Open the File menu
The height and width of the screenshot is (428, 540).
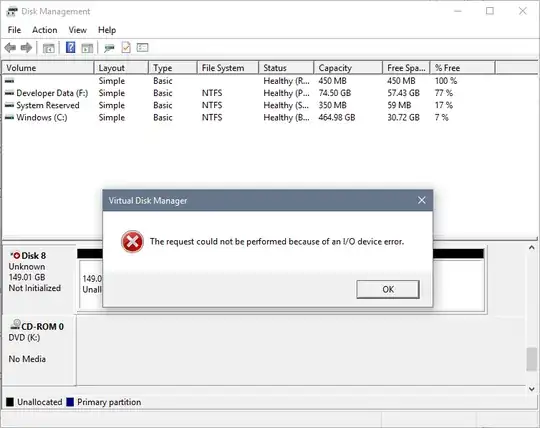(x=14, y=30)
